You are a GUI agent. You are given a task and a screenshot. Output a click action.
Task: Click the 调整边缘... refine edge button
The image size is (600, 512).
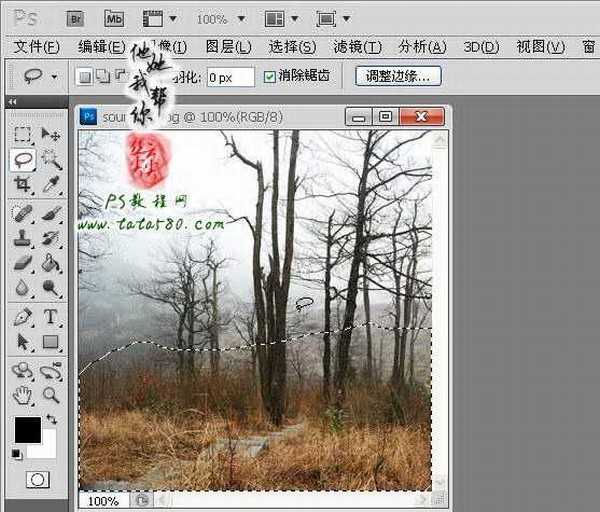(x=398, y=76)
